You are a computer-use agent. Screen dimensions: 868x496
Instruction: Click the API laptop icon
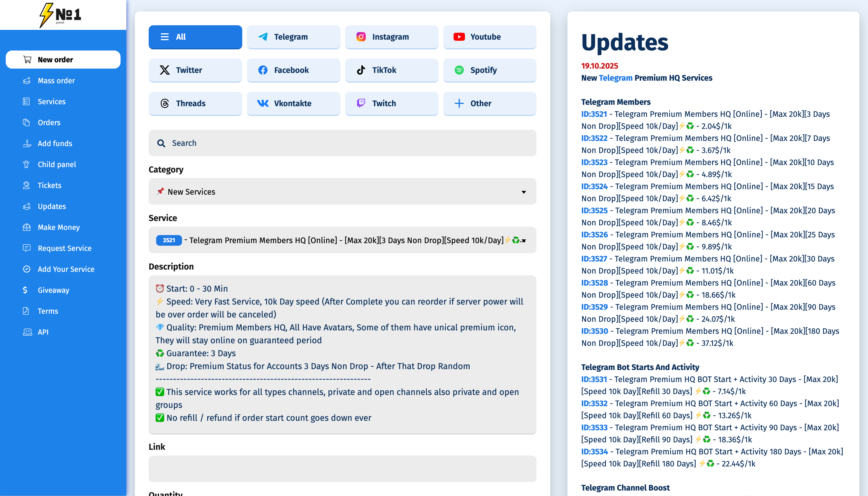tap(27, 332)
